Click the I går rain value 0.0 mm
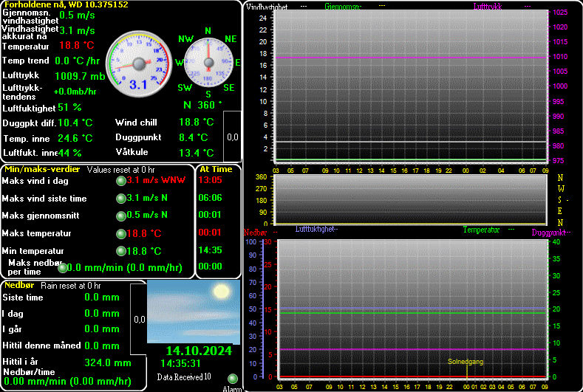Viewport: 583px width, 392px height. click(x=102, y=329)
